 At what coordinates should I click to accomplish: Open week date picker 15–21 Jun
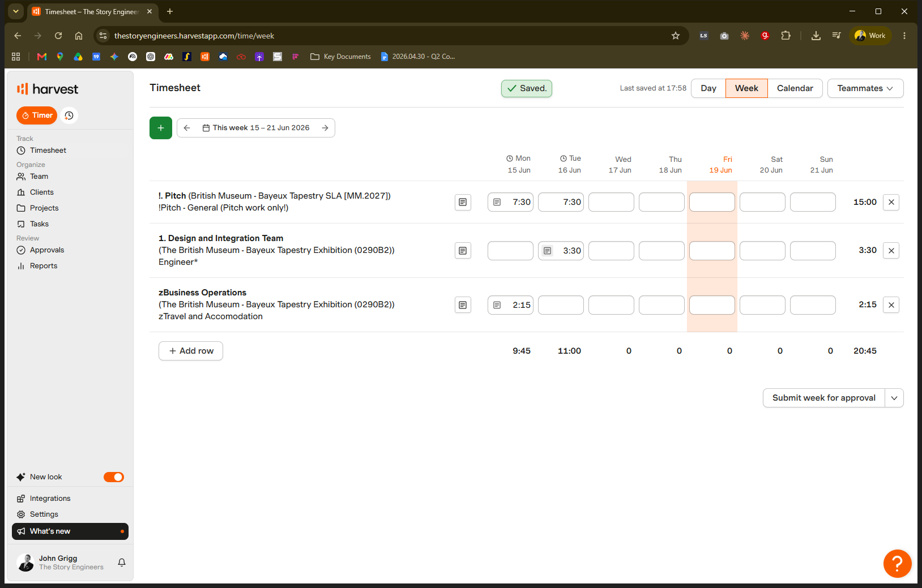256,128
